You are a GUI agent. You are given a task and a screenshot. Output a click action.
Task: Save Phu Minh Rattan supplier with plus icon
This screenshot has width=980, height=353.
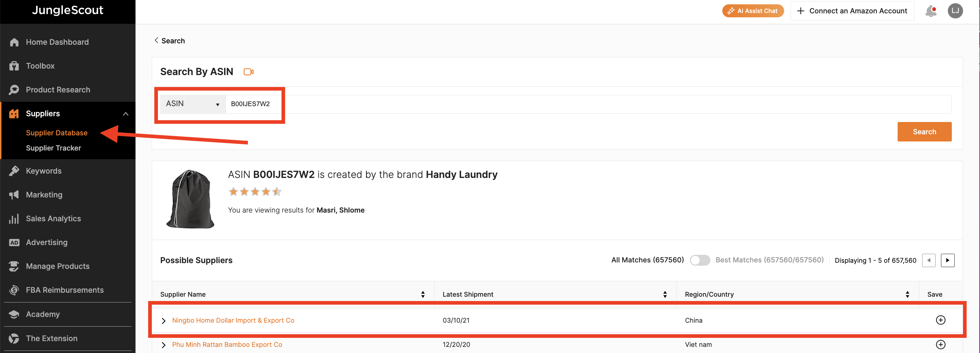(x=941, y=345)
